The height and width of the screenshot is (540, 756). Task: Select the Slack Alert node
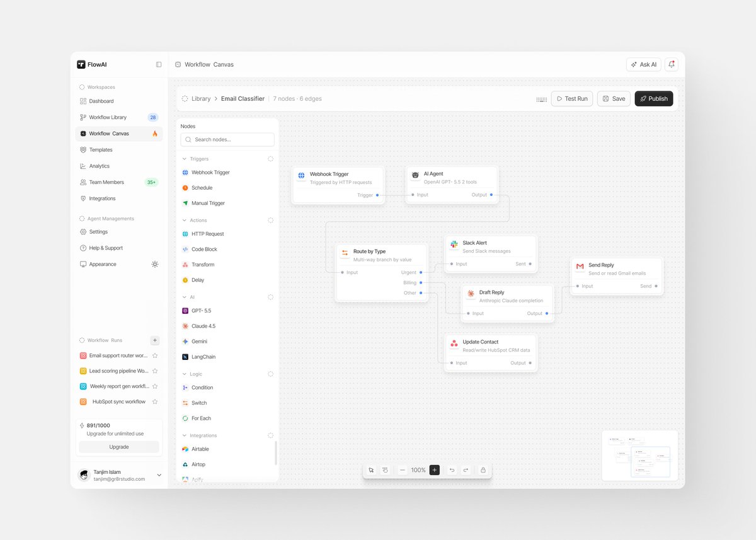491,254
